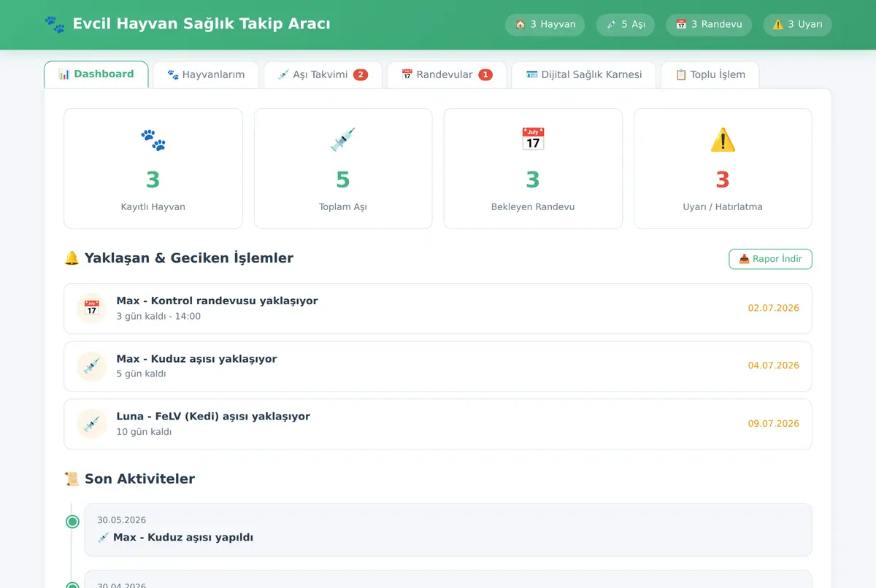Click the bell icon next to Yaklaşan & Geciken İşlemler
The height and width of the screenshot is (588, 876).
click(x=72, y=258)
